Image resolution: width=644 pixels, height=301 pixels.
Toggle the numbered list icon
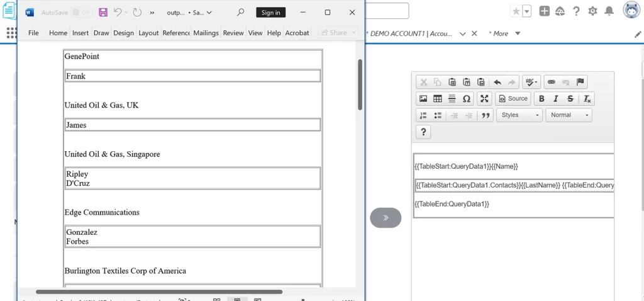[423, 115]
